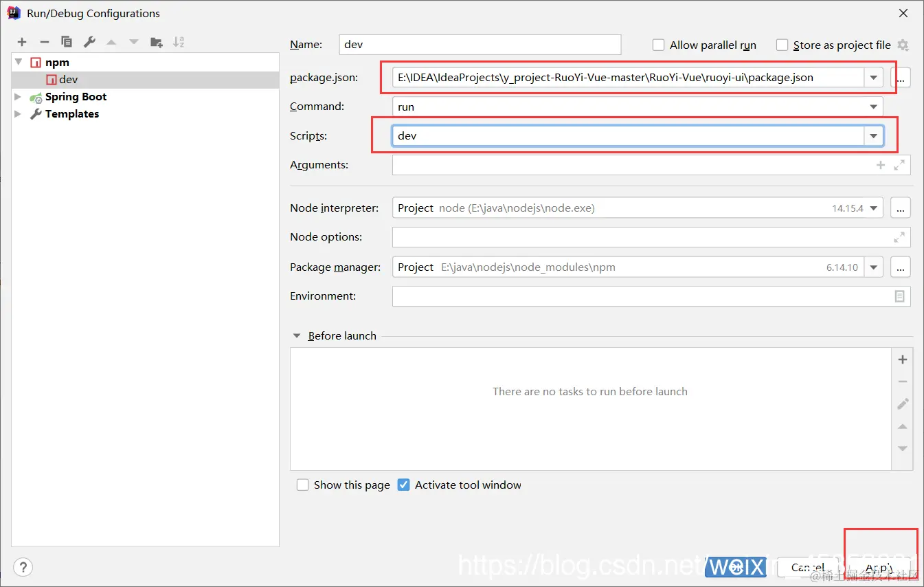Focus the Name input field
Image resolution: width=924 pixels, height=587 pixels.
point(480,45)
